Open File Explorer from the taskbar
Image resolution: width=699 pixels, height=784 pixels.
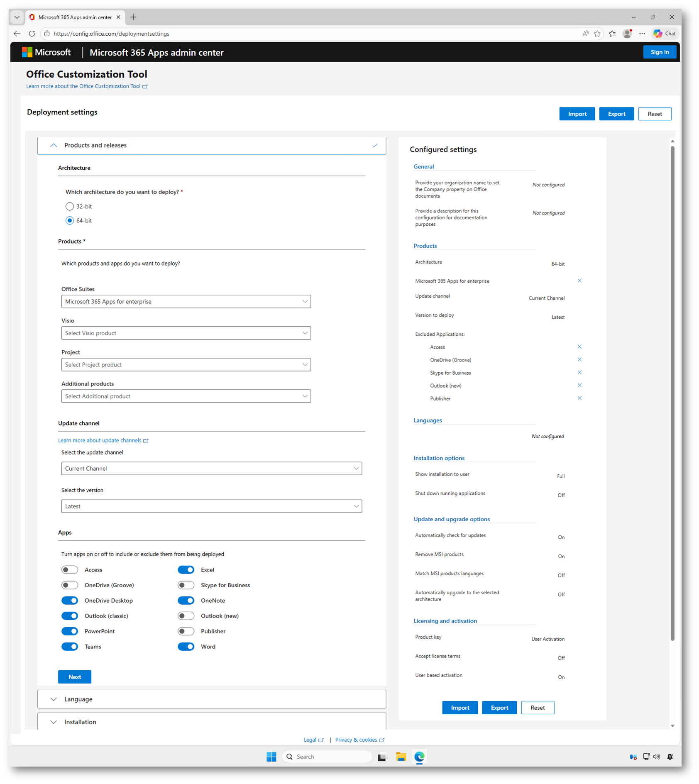coord(401,757)
